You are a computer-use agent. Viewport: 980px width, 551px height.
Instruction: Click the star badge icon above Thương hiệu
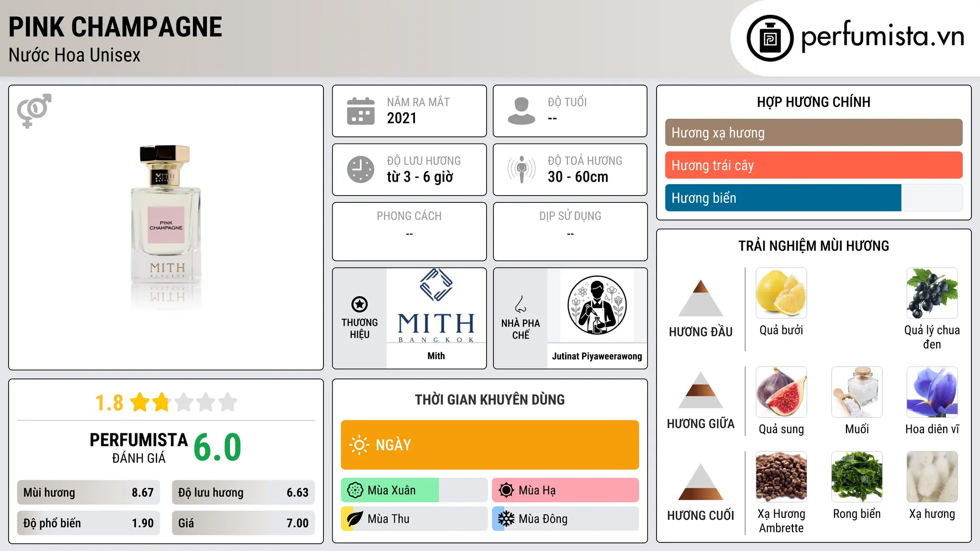(359, 304)
